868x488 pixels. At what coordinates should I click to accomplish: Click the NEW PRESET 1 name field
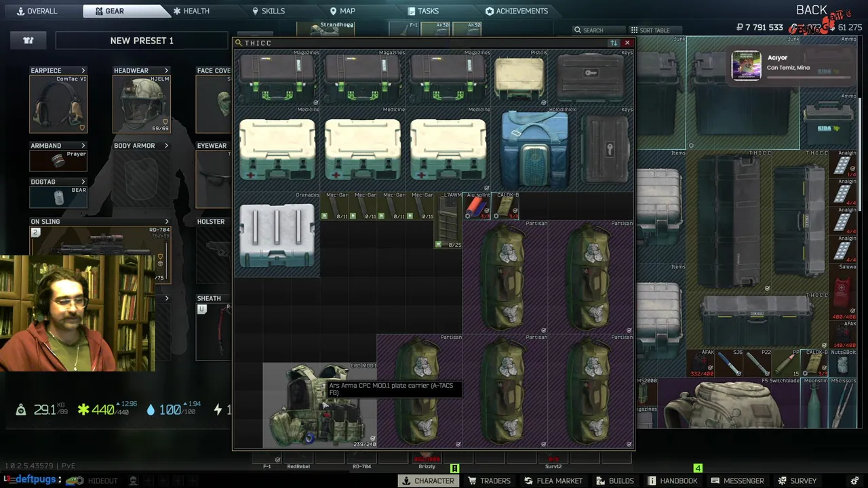[x=142, y=41]
